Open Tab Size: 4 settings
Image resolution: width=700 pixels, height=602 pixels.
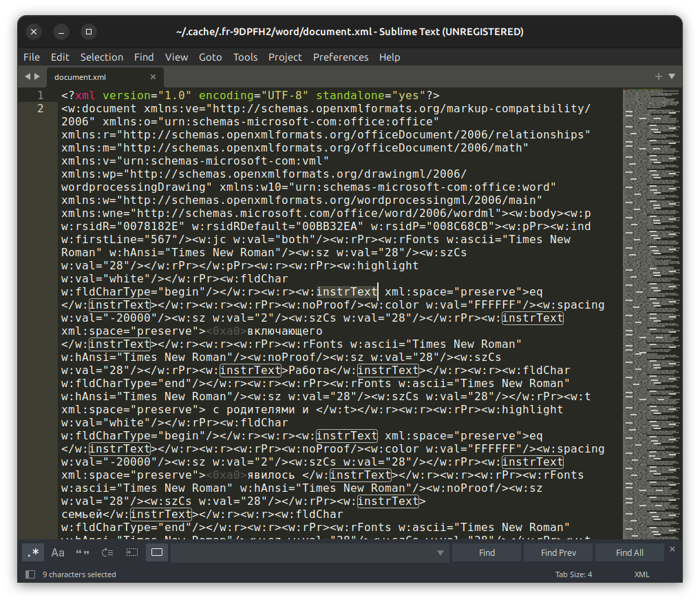tap(573, 574)
